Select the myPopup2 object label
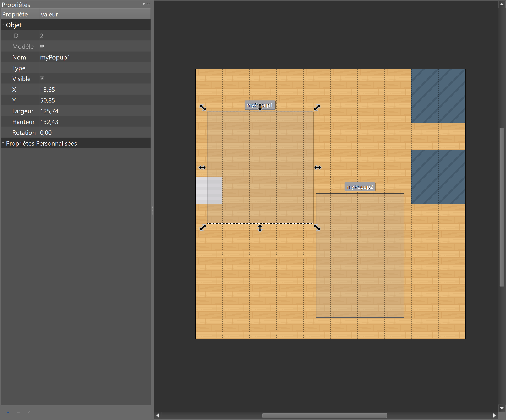 (x=360, y=186)
